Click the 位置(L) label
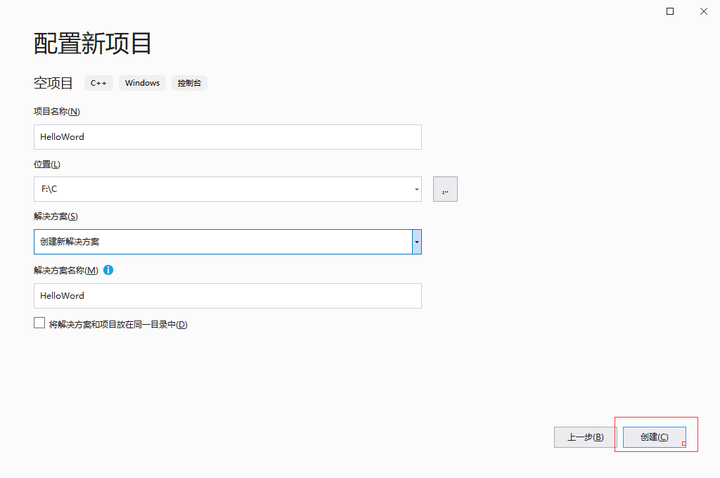 [47, 164]
